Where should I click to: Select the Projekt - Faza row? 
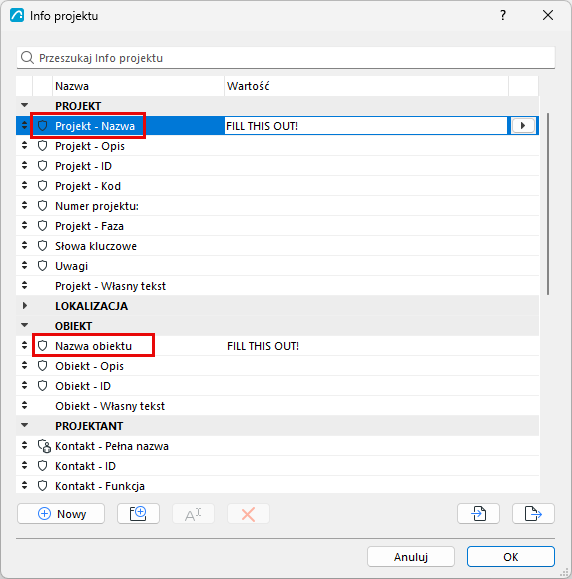pyautogui.click(x=277, y=226)
